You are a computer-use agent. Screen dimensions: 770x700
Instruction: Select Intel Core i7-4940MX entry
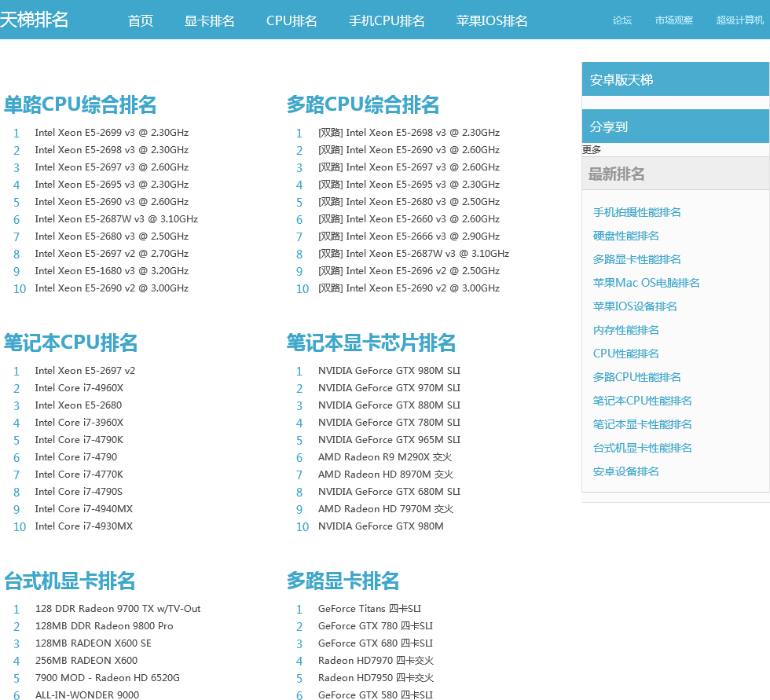[84, 509]
